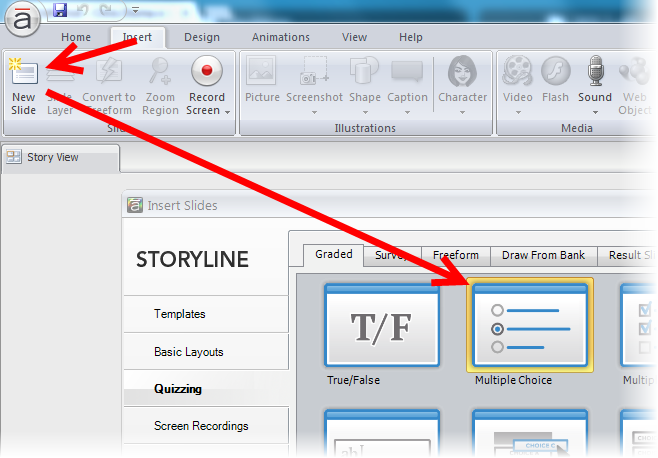Click the Undo arrow in quick access toolbar
This screenshot has width=658, height=458.
coord(82,10)
